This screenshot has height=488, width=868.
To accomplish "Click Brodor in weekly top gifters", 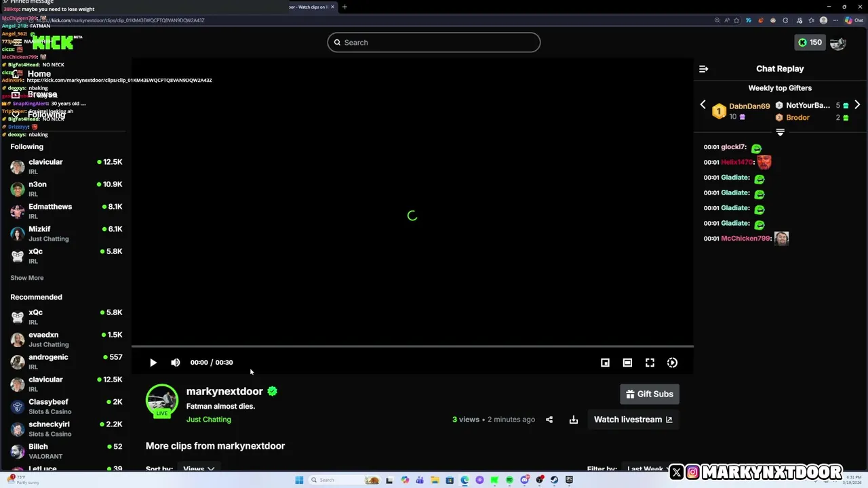I will point(797,117).
